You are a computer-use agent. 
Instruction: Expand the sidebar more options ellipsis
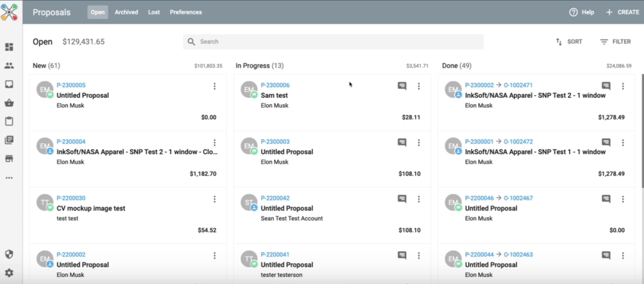9,178
